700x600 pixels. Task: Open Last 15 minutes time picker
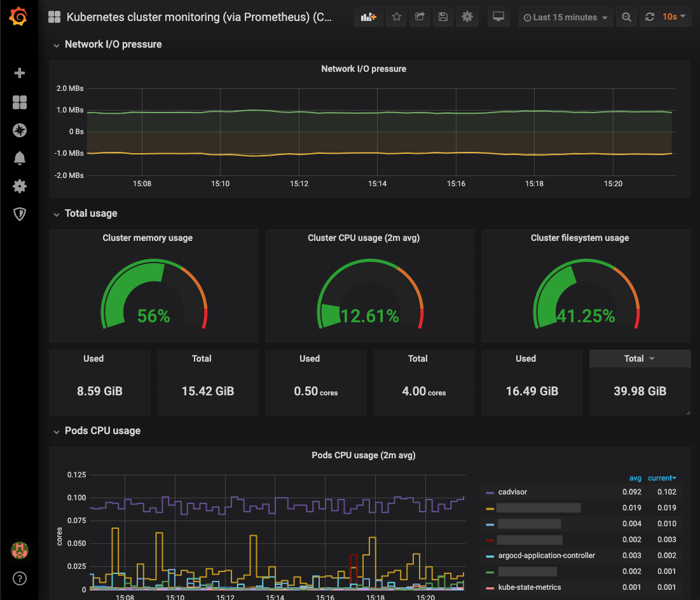pyautogui.click(x=565, y=17)
